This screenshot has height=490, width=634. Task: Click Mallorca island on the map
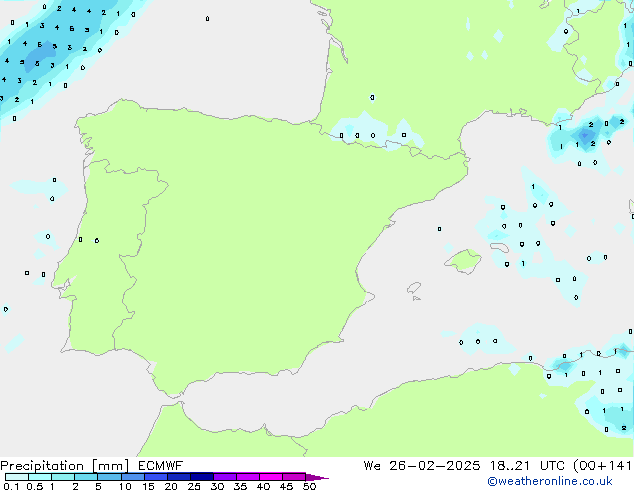point(464,261)
